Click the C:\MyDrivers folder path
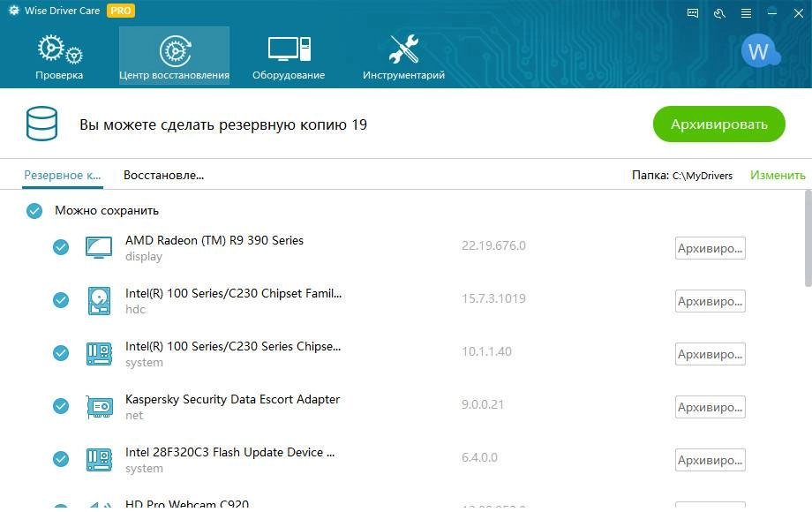The width and height of the screenshot is (812, 512). click(x=703, y=176)
